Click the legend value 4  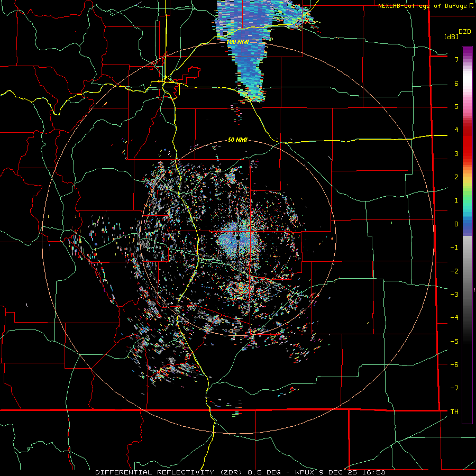(456, 130)
